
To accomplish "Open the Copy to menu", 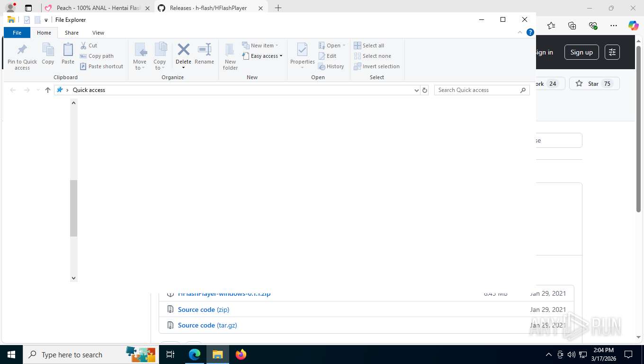I will point(160,56).
